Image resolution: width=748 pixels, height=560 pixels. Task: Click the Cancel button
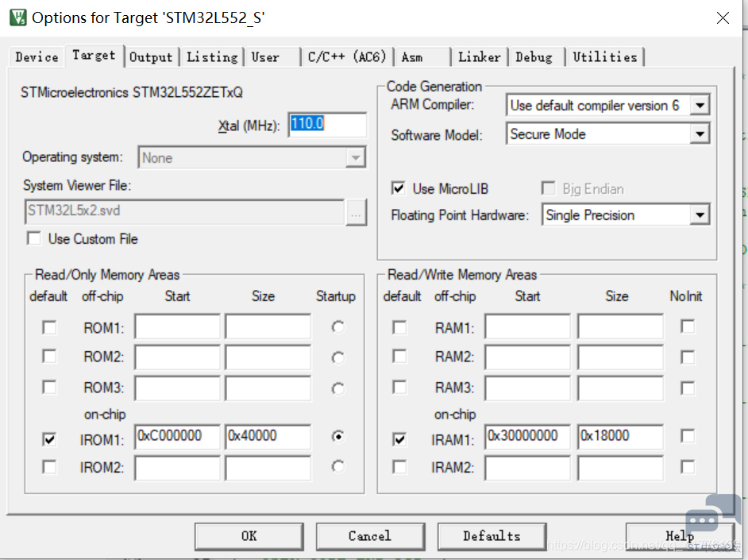click(x=370, y=536)
